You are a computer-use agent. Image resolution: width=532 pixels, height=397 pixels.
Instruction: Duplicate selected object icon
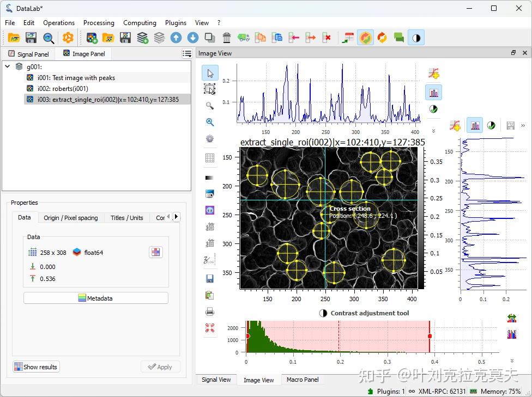[x=210, y=38]
